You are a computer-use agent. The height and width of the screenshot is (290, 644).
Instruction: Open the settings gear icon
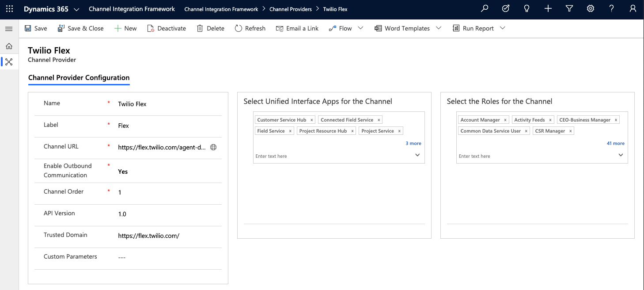(591, 9)
